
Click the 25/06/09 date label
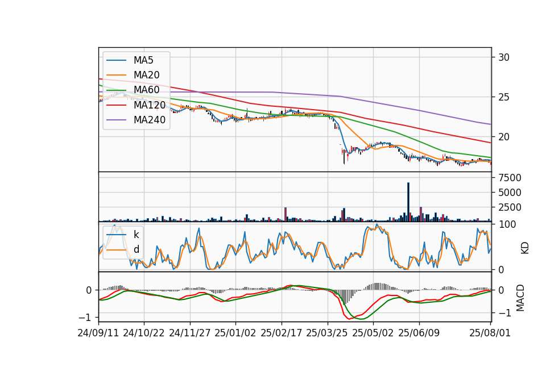(419, 333)
